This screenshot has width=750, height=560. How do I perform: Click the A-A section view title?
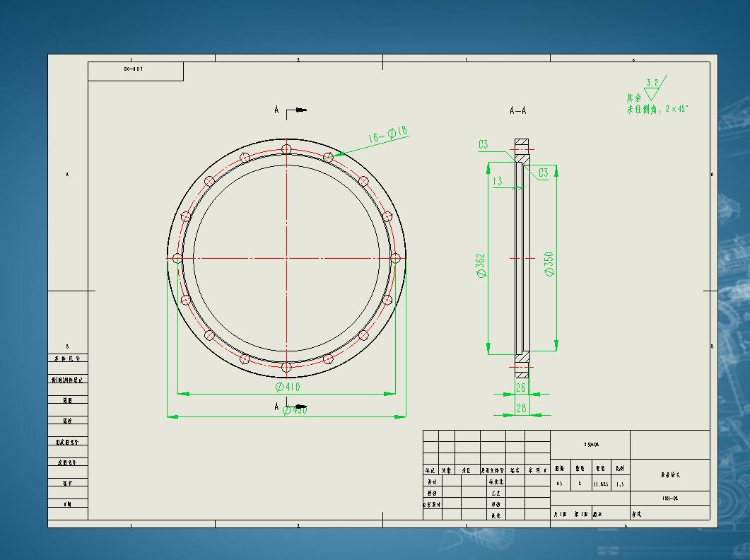pyautogui.click(x=517, y=110)
